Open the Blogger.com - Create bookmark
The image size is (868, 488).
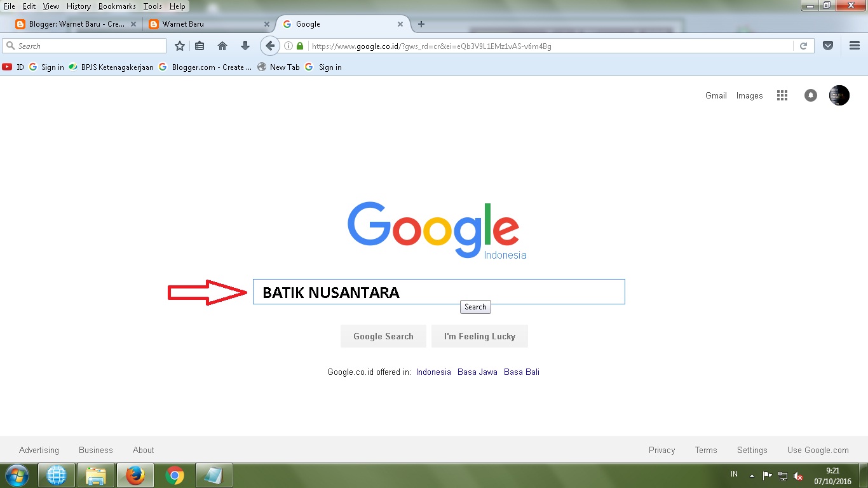tap(205, 67)
